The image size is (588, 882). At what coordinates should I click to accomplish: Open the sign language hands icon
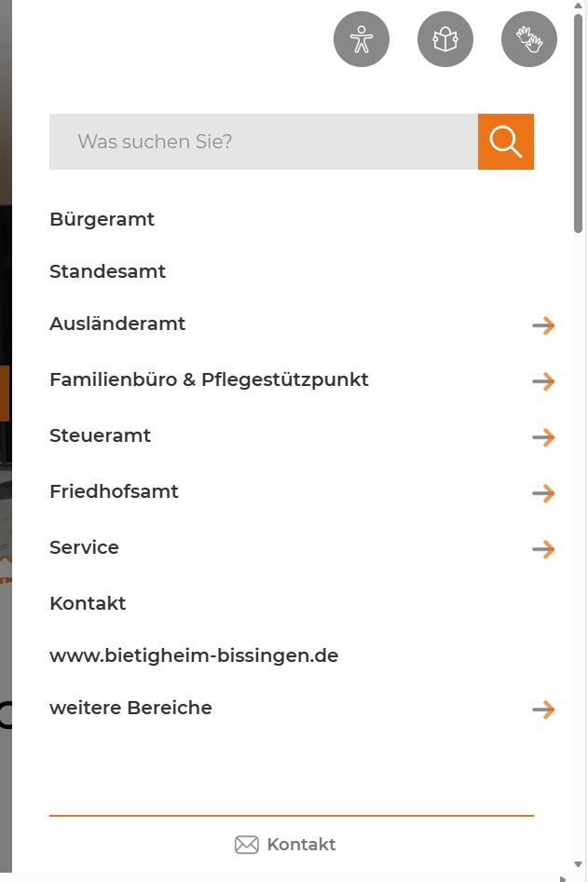pos(529,39)
